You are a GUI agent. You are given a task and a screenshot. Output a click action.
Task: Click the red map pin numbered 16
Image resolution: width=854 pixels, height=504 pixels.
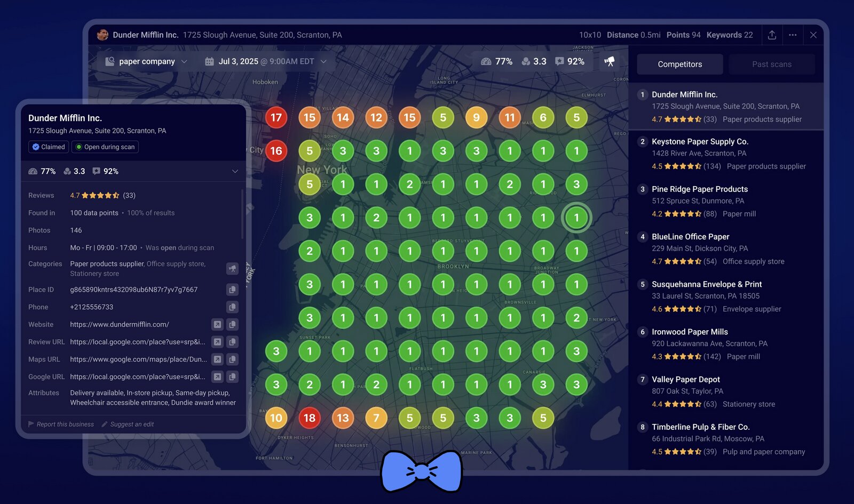pos(276,151)
